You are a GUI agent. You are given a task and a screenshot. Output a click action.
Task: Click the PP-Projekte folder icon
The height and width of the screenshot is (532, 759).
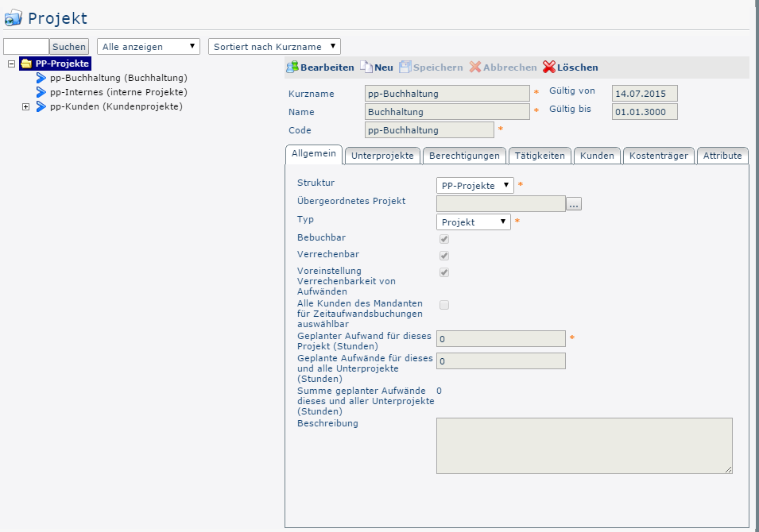(x=26, y=64)
